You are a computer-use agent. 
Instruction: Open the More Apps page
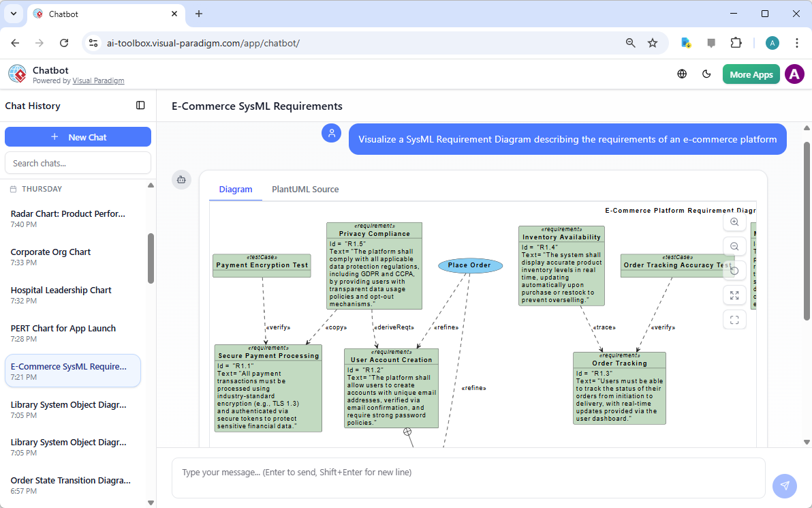751,74
